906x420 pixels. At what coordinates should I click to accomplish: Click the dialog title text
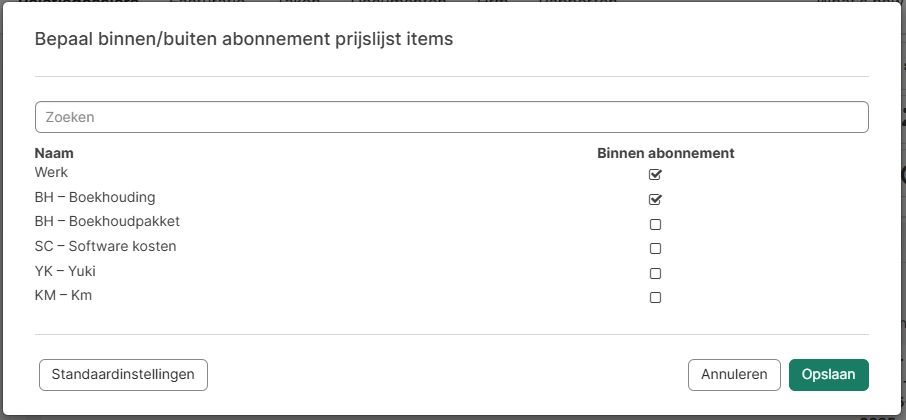pyautogui.click(x=244, y=39)
